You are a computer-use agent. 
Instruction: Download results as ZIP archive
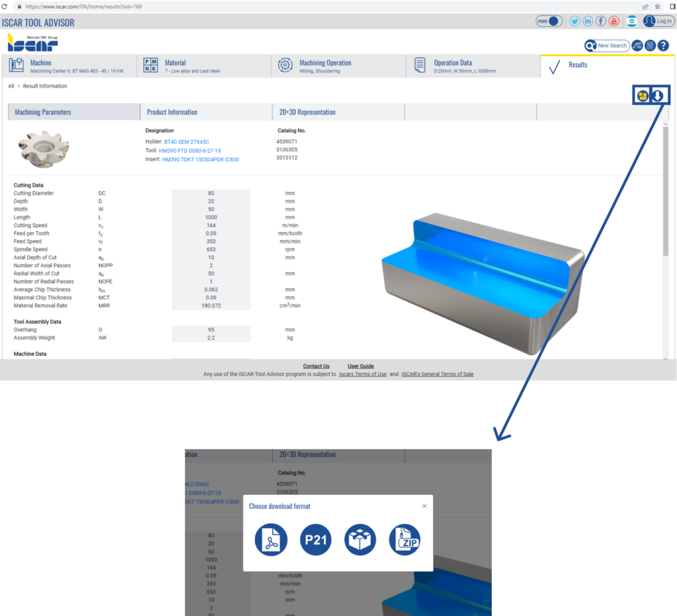tap(405, 539)
